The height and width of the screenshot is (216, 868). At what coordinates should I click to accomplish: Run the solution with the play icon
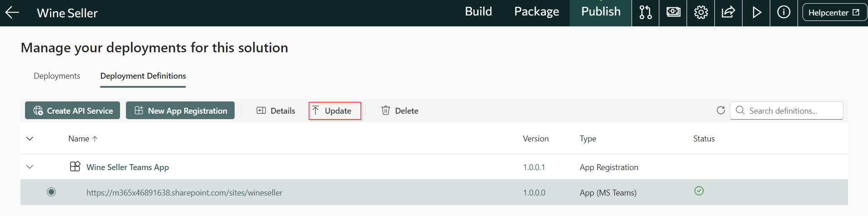(756, 13)
